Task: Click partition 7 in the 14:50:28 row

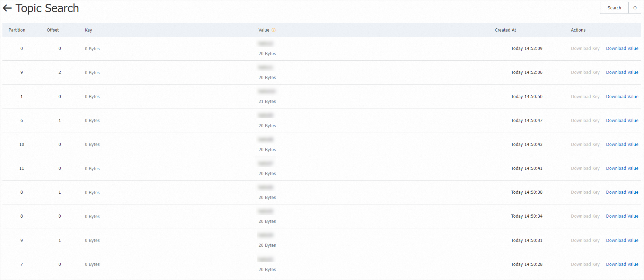Action: click(21, 264)
